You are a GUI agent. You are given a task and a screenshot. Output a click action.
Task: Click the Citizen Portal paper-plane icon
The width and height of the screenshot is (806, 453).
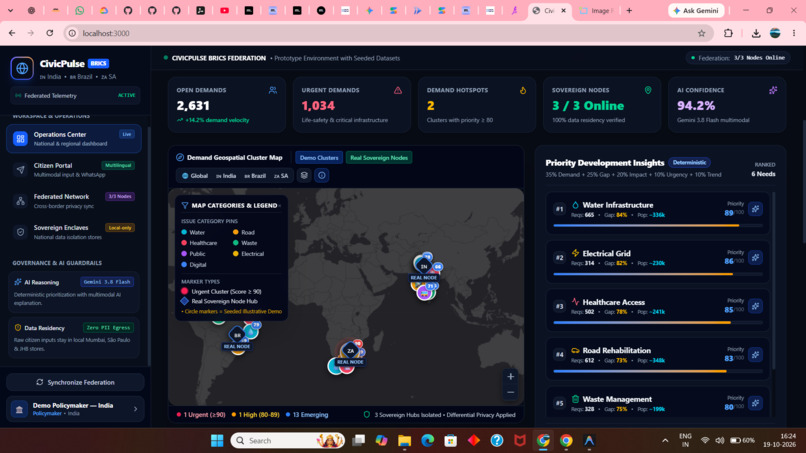(x=21, y=170)
